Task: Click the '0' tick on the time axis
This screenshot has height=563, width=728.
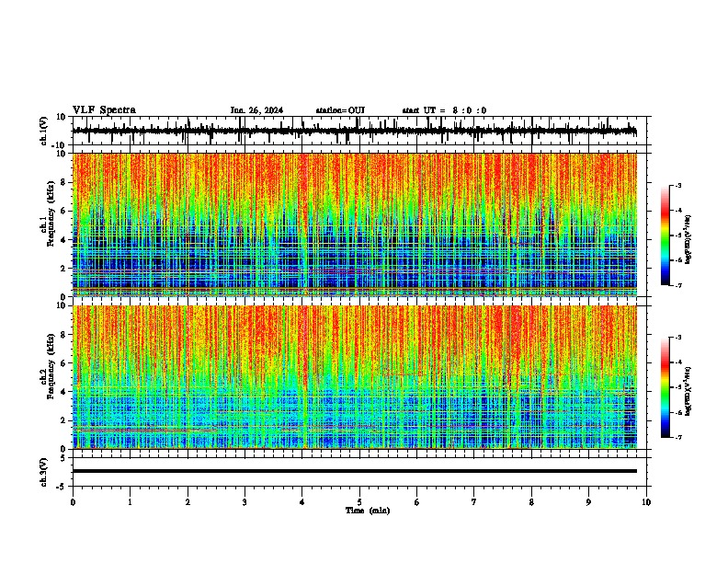Action: coord(73,502)
